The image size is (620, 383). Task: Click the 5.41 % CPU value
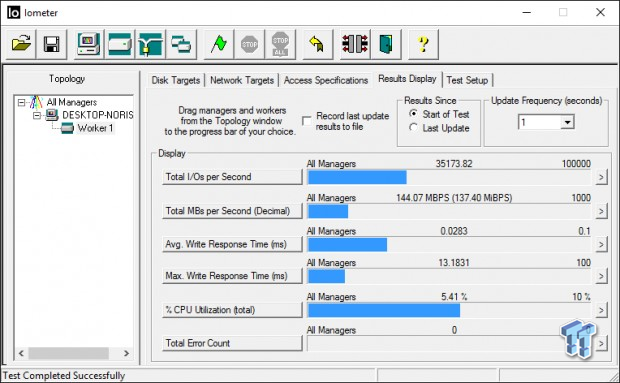tap(454, 297)
